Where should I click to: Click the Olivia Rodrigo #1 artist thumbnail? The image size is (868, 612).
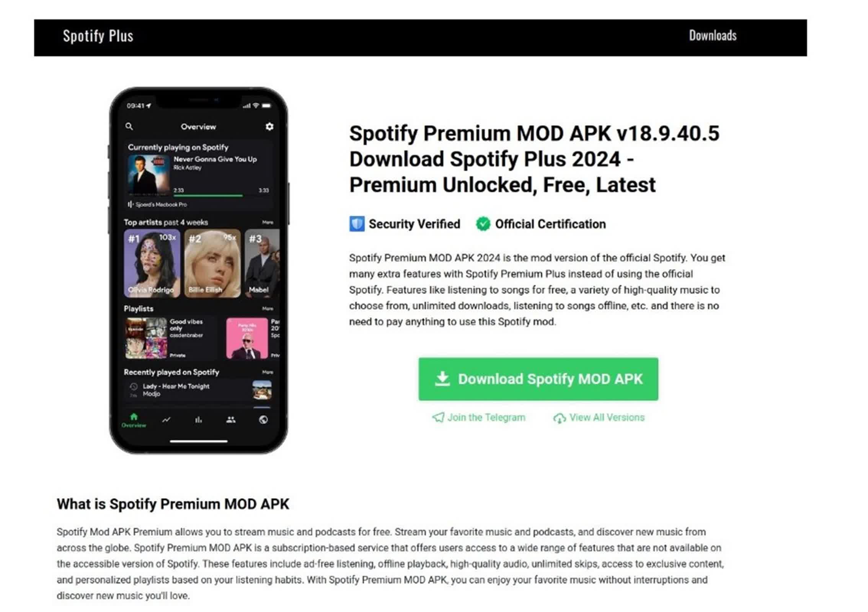coord(152,263)
